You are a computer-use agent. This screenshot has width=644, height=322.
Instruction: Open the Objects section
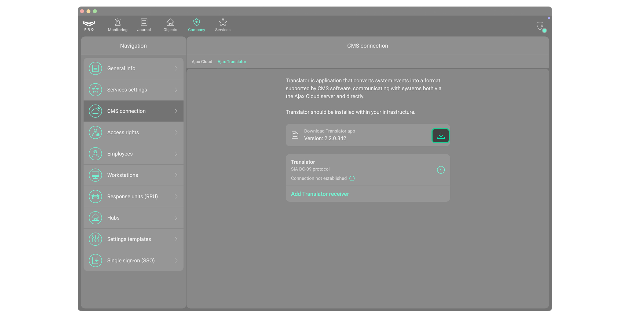tap(170, 25)
